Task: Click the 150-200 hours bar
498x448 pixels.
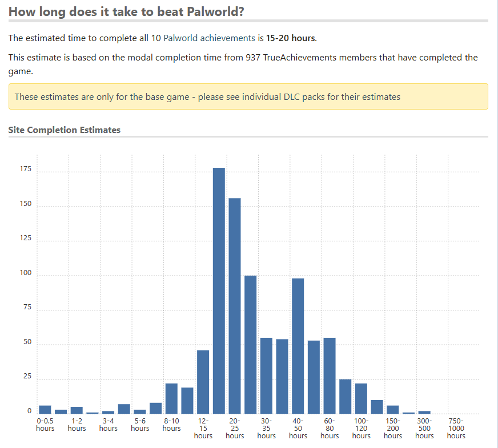Action: point(393,410)
